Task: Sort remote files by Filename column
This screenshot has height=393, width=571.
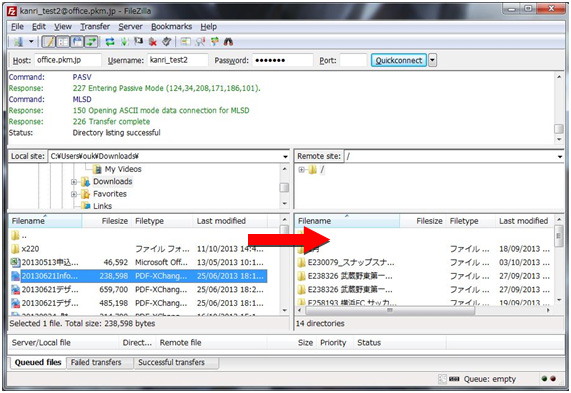Action: 347,221
